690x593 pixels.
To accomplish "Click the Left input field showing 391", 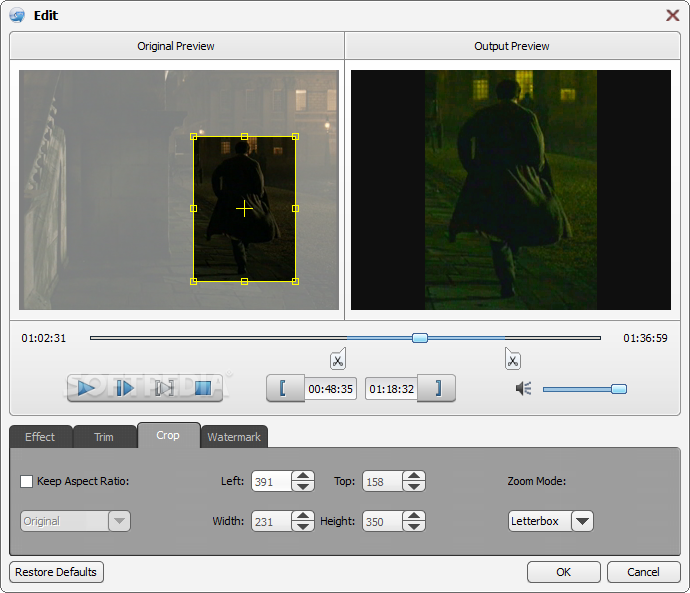I will pyautogui.click(x=272, y=481).
